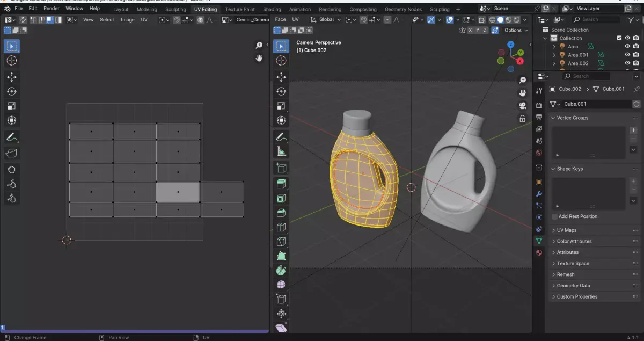The width and height of the screenshot is (644, 341).
Task: Select the Rotate tool in UV editor
Action: [x=12, y=92]
